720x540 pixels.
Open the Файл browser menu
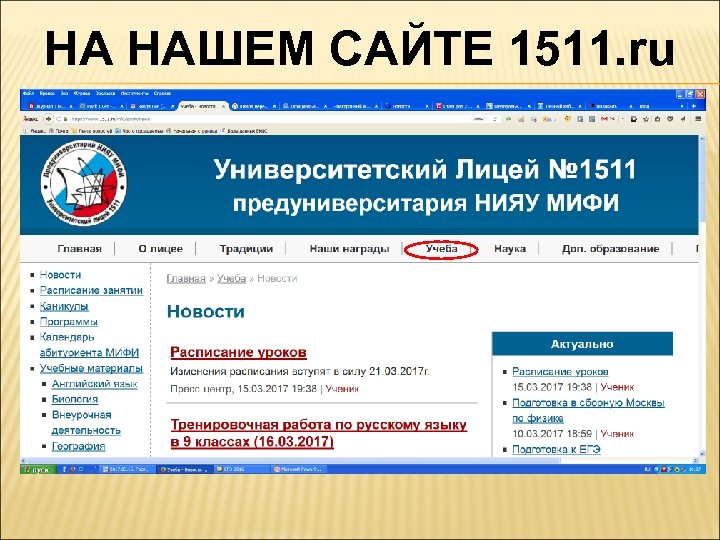(28, 93)
